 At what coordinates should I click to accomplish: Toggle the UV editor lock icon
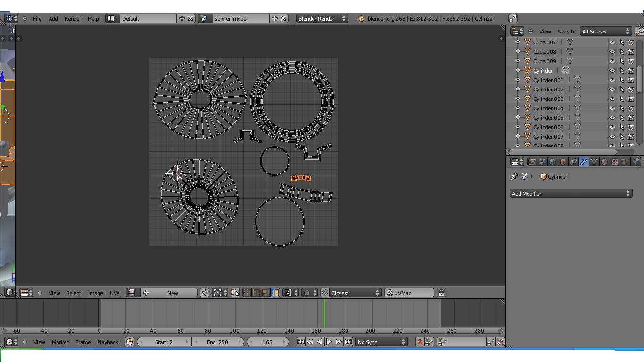point(441,293)
